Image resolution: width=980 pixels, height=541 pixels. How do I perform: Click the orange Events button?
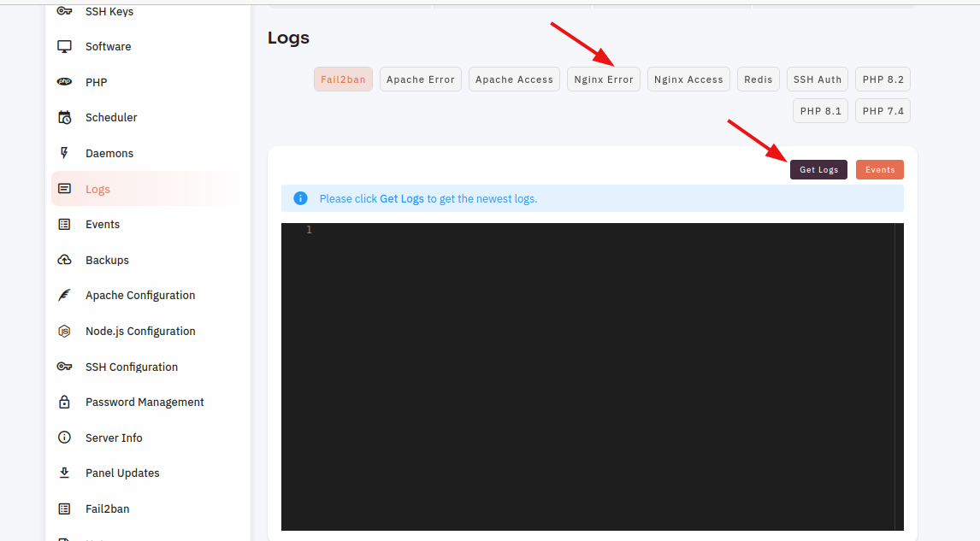pos(880,170)
